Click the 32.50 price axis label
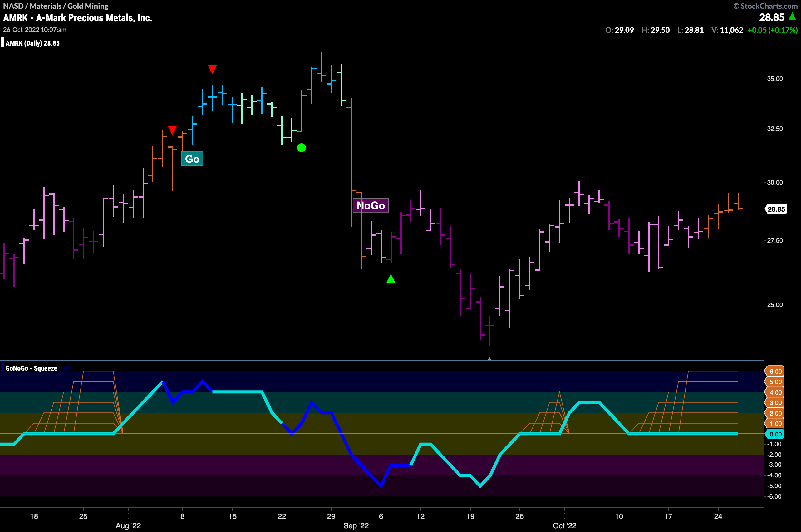The width and height of the screenshot is (801, 532). [x=775, y=129]
